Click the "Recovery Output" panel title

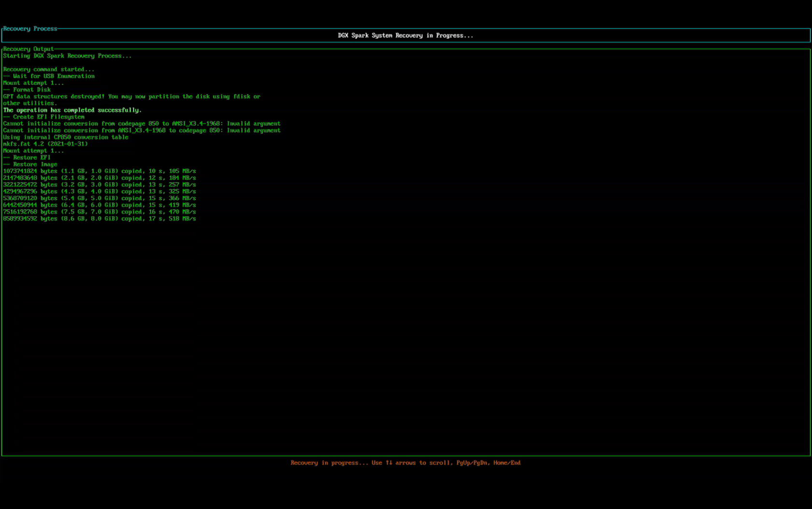pos(28,49)
